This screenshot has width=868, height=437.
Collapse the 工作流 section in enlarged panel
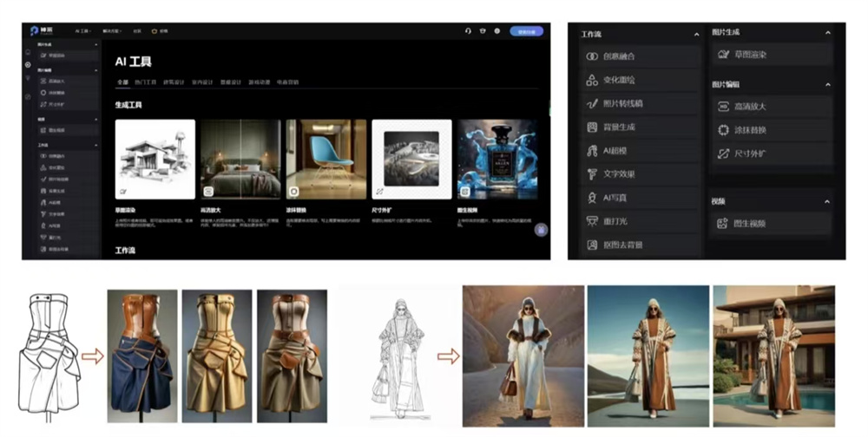[x=696, y=35]
